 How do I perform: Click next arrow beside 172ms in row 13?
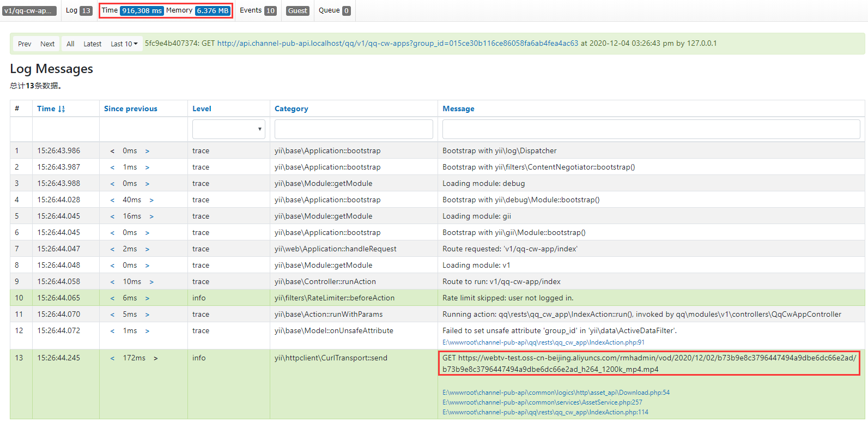156,358
